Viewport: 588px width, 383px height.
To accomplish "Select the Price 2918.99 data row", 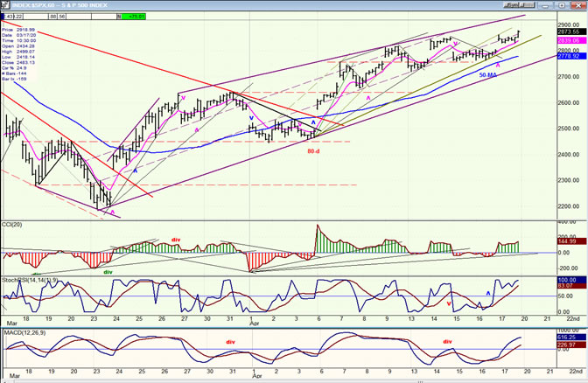I will pyautogui.click(x=18, y=30).
